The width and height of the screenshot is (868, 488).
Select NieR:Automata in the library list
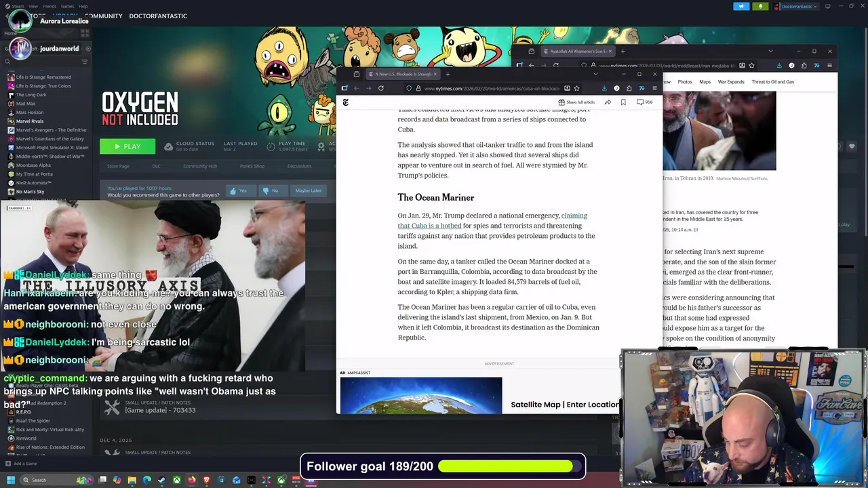(x=34, y=183)
